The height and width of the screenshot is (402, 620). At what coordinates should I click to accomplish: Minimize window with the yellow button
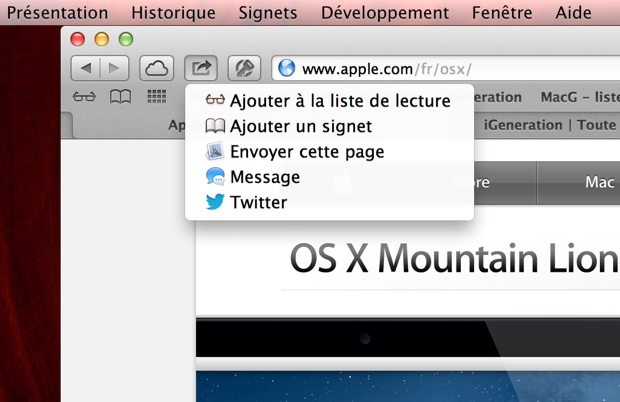coord(102,39)
